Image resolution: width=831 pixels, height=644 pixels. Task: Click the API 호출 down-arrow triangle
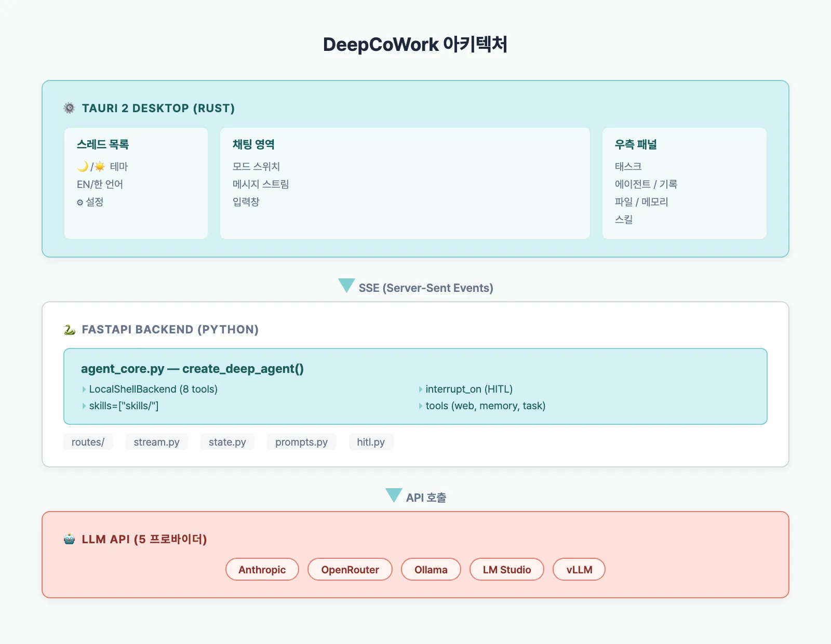pos(393,495)
